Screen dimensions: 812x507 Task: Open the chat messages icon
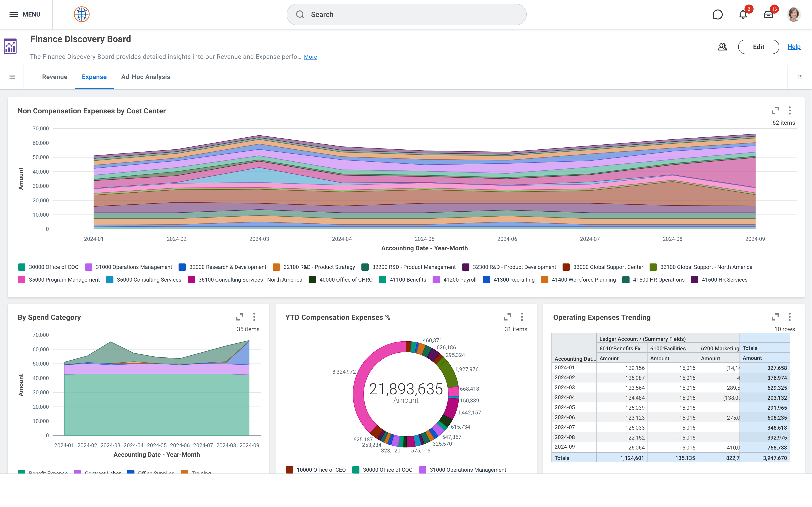click(x=717, y=14)
